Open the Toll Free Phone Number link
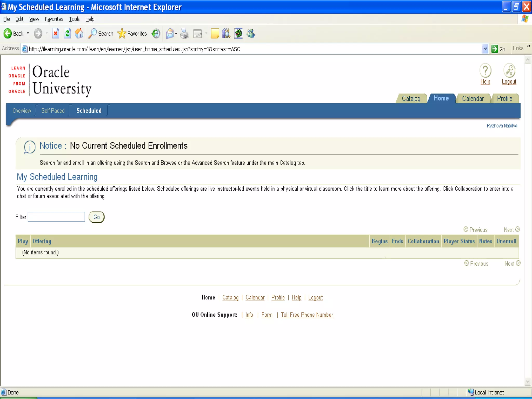Screen dimensions: 532x399 point(307,315)
